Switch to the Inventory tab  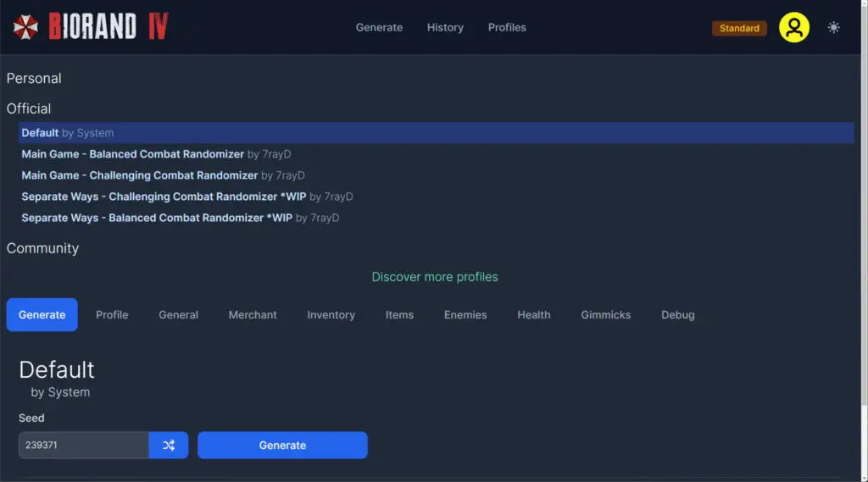pyautogui.click(x=331, y=314)
